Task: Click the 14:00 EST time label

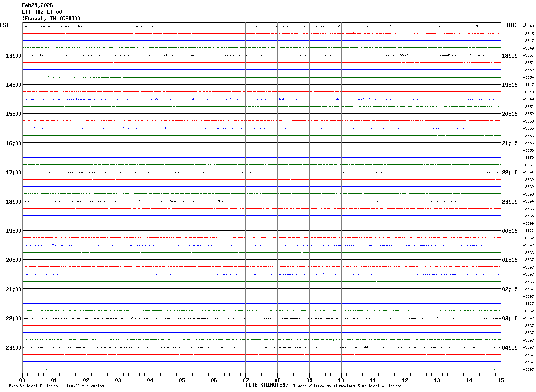Action: click(x=14, y=85)
